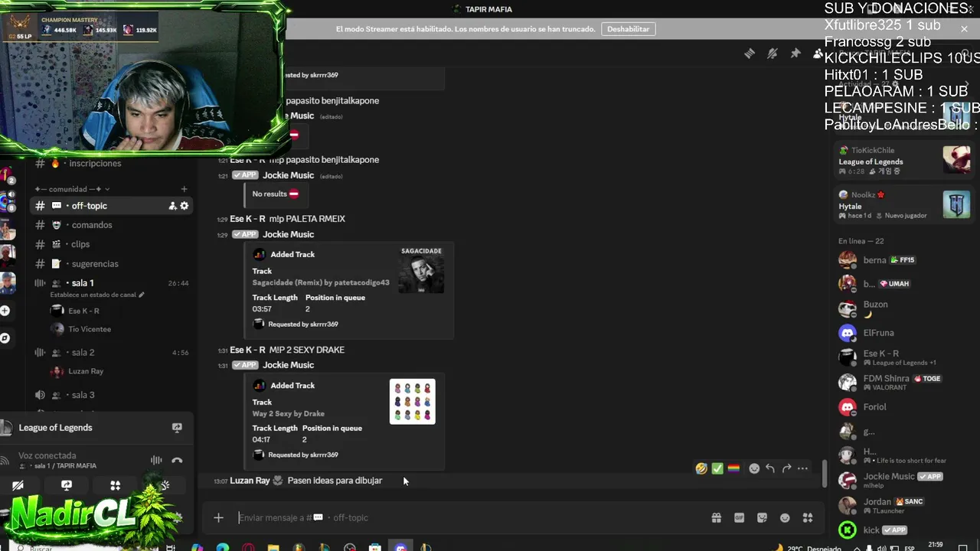Open the Threads icon in channel header
The image size is (980, 551).
[x=750, y=53]
